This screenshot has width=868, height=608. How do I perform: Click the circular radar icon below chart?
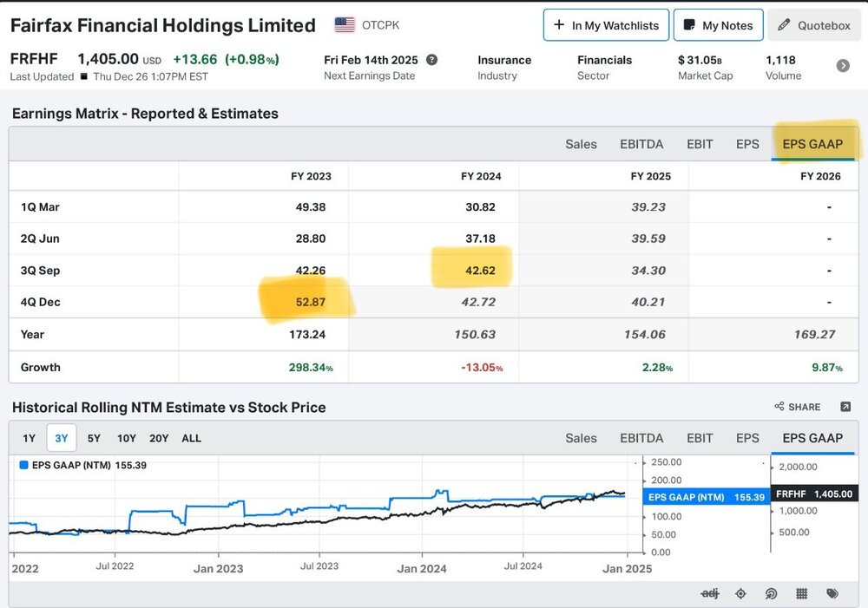tap(771, 593)
